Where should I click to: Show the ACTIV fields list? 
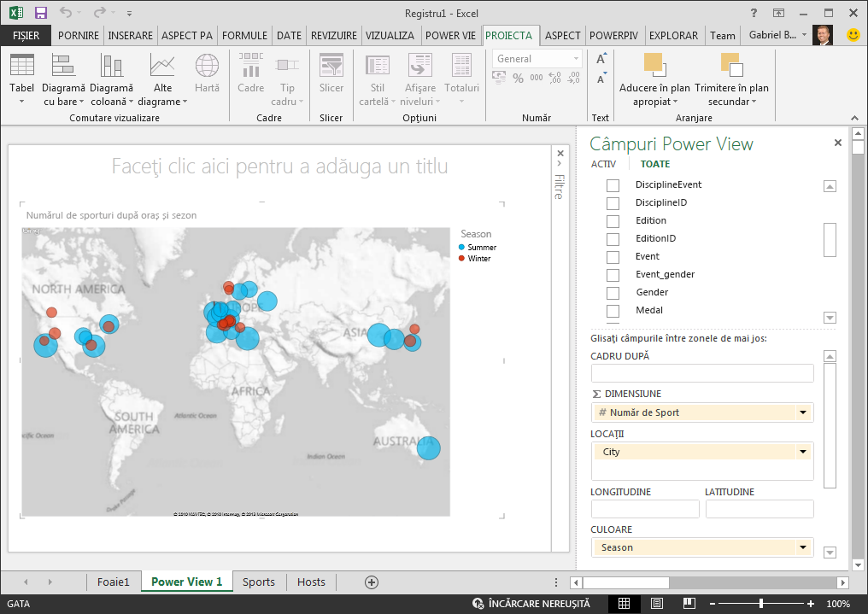point(603,164)
